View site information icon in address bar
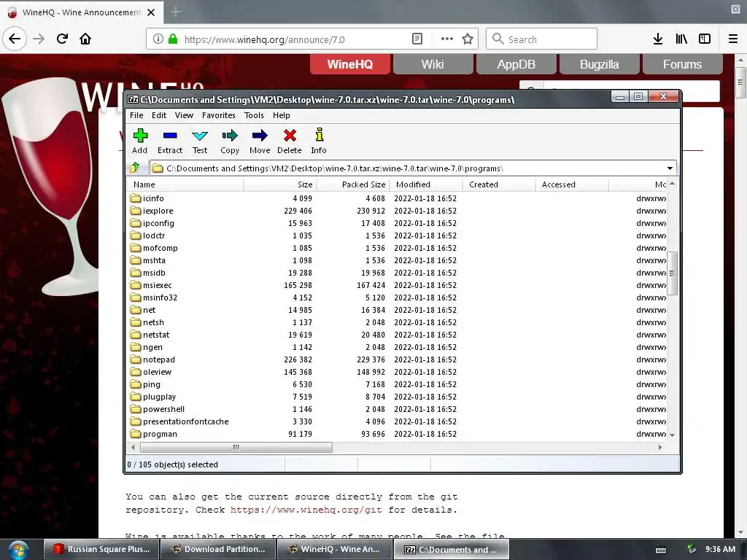The height and width of the screenshot is (560, 747). (158, 39)
